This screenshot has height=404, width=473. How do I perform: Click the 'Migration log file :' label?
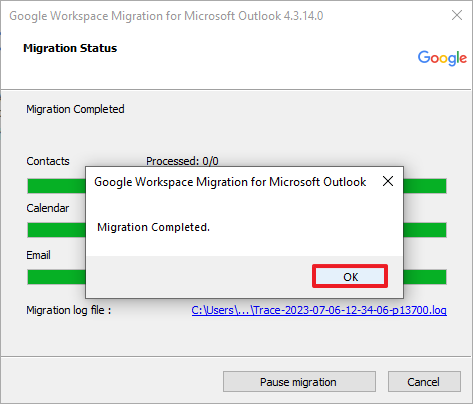(69, 310)
